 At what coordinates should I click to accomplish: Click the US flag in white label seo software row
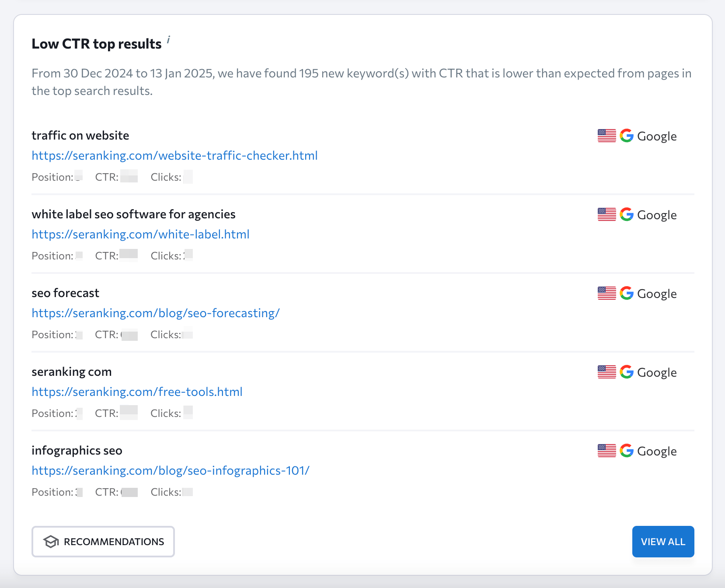(607, 214)
